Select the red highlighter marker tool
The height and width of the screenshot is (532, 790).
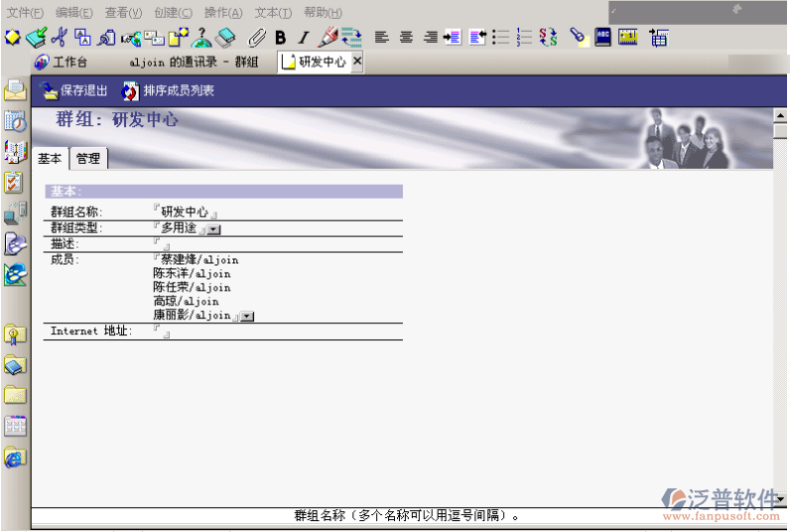(328, 37)
